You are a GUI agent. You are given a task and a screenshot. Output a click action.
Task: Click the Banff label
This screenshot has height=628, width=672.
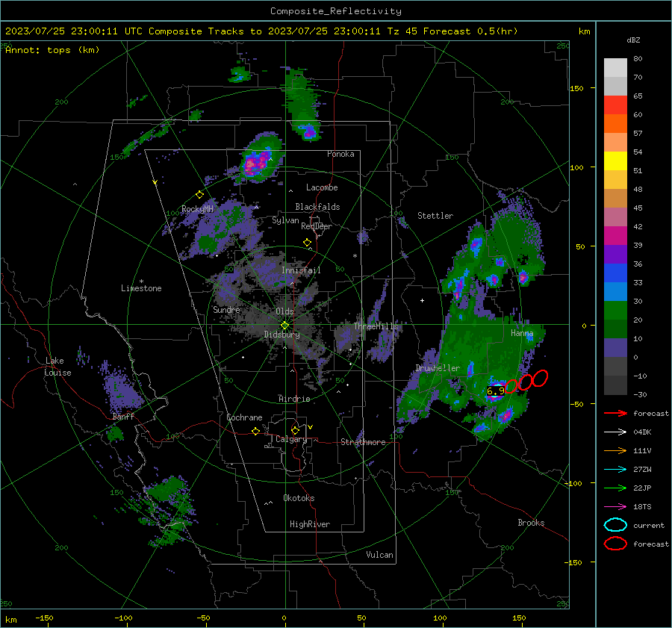coord(123,417)
